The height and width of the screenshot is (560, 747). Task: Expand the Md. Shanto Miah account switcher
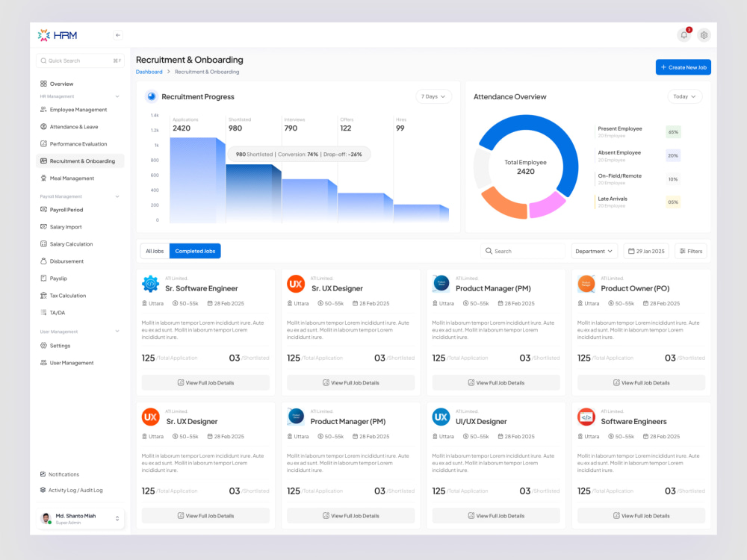117,519
